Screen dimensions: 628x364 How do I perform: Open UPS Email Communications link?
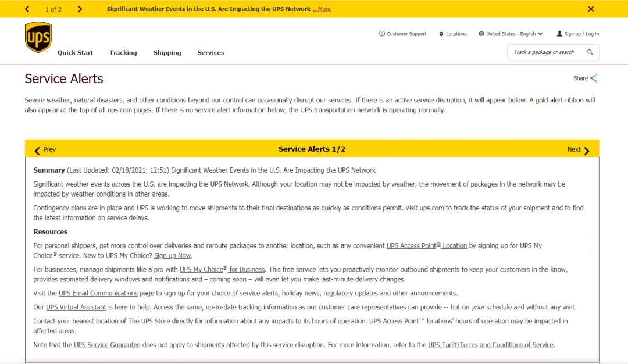click(98, 293)
